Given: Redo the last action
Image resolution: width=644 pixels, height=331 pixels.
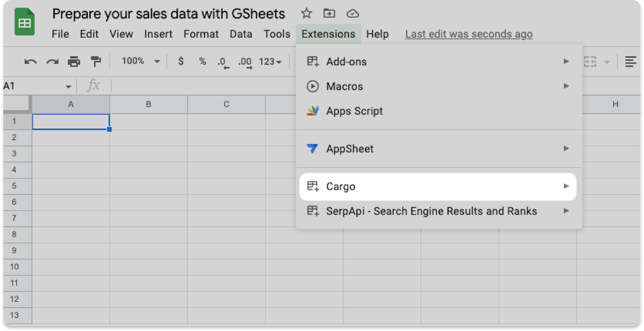Looking at the screenshot, I should tap(52, 62).
